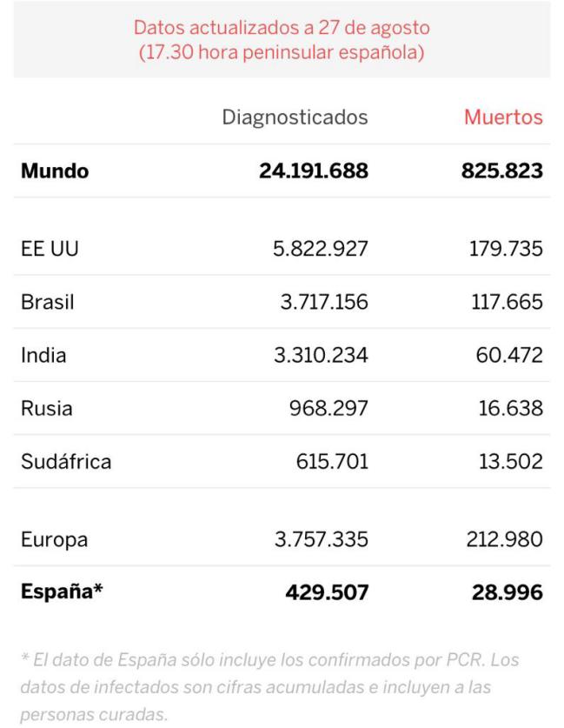Click EE UU deaths value 179.735
The width and height of the screenshot is (564, 728).
[506, 249]
